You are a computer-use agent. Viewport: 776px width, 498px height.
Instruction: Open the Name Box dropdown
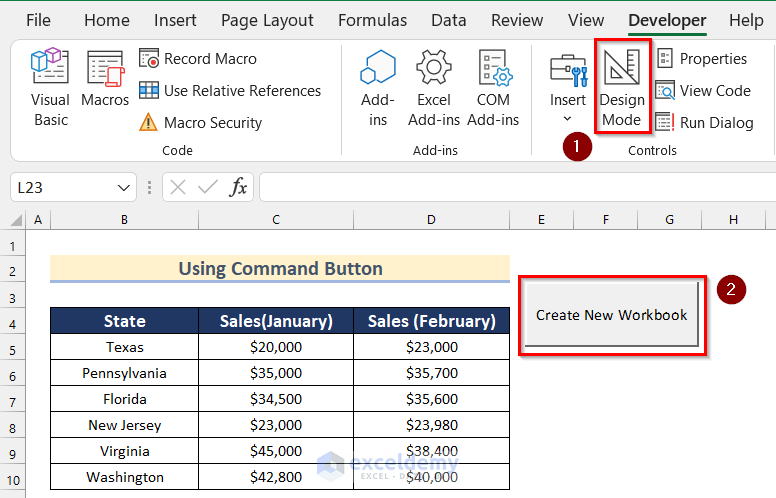coord(124,188)
